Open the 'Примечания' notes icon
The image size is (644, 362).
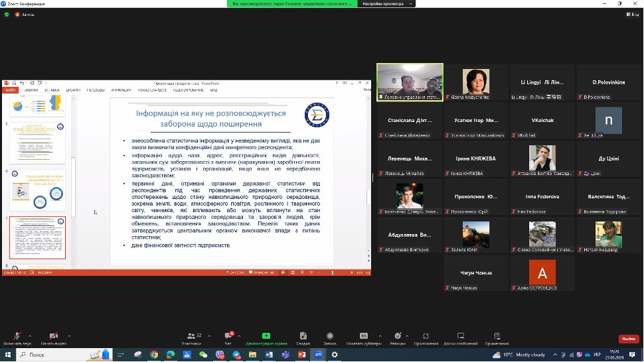click(x=497, y=336)
